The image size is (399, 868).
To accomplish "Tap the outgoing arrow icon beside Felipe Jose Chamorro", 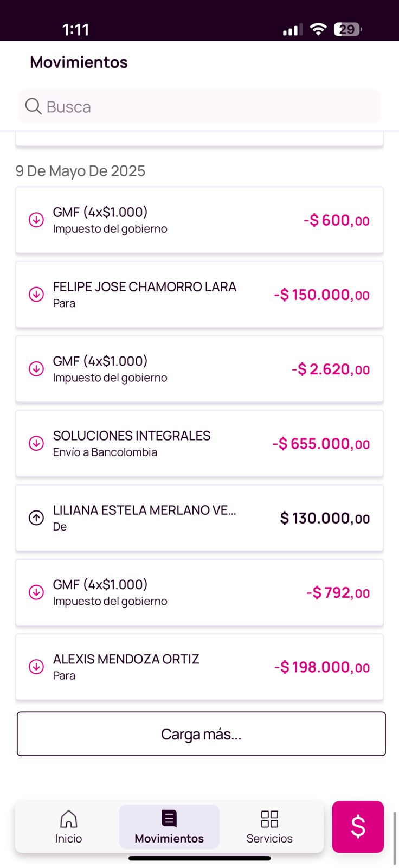I will coord(36,295).
